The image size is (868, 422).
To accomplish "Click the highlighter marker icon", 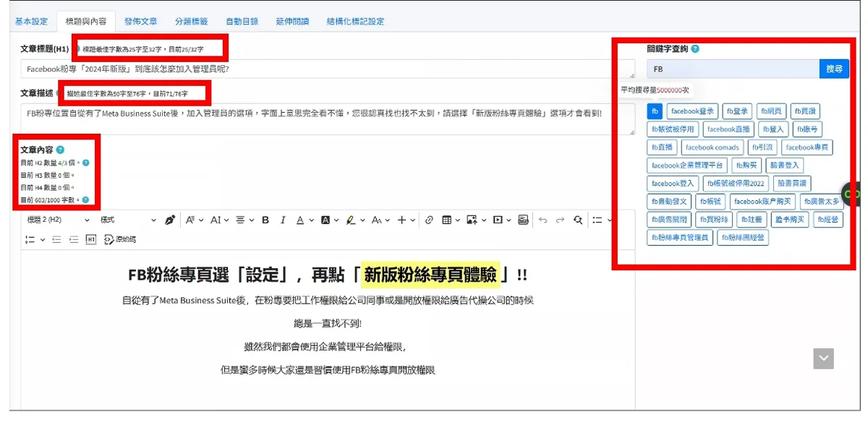I will pyautogui.click(x=350, y=220).
